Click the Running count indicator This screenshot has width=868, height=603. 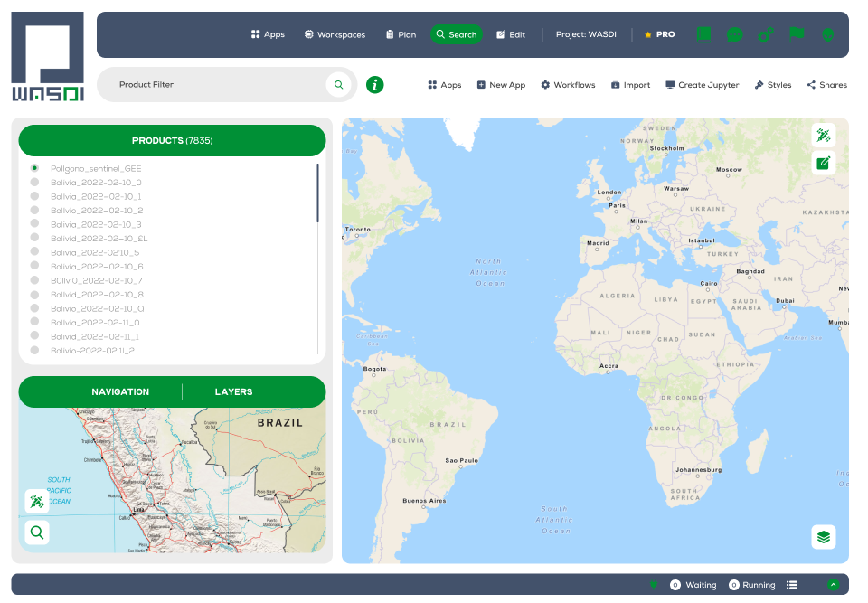point(751,585)
